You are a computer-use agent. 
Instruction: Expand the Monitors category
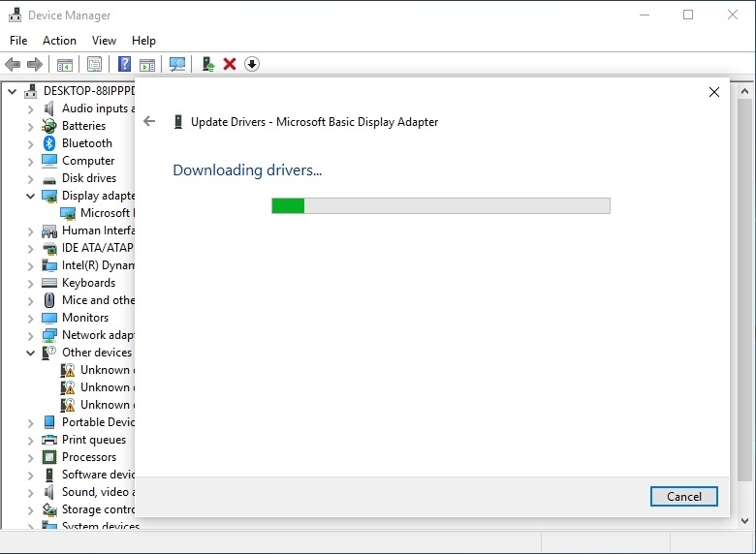pos(30,319)
